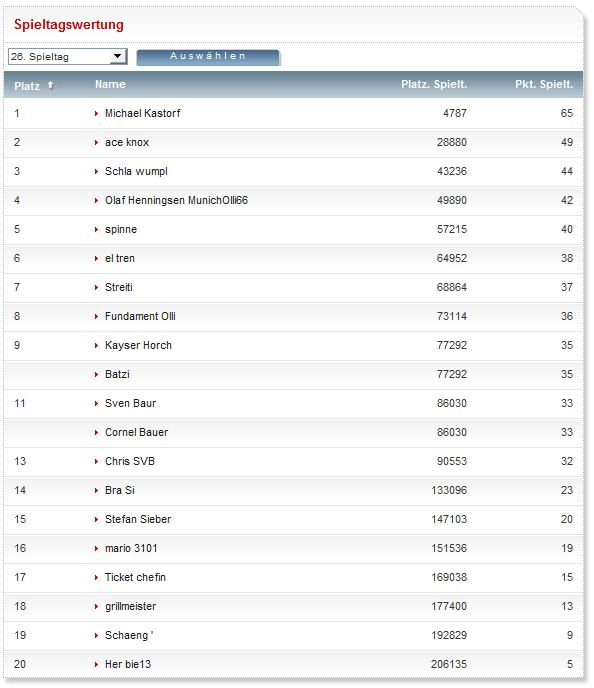Click the red arrow beside grillmeister
The width and height of the screenshot is (594, 688).
[x=97, y=607]
